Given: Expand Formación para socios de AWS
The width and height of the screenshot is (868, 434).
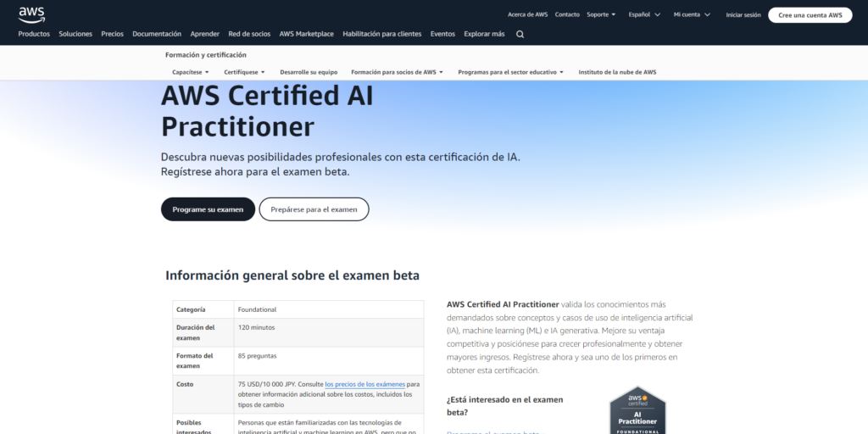Looking at the screenshot, I should pos(398,72).
